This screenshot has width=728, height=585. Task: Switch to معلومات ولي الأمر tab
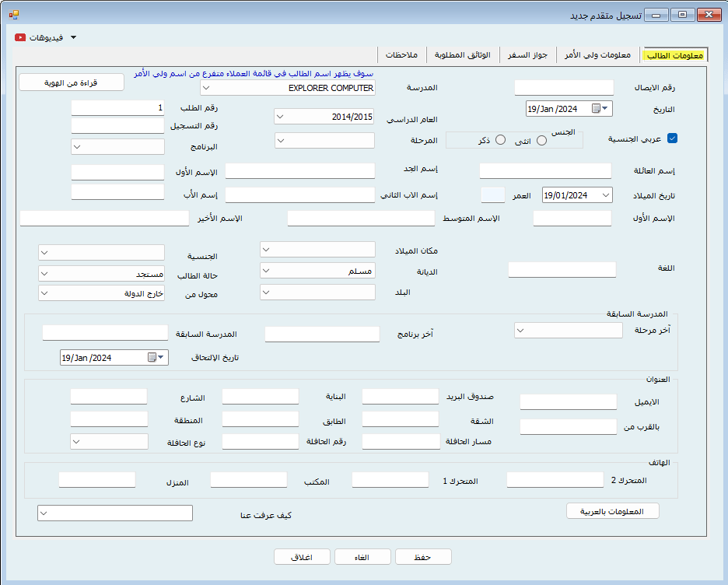[597, 54]
